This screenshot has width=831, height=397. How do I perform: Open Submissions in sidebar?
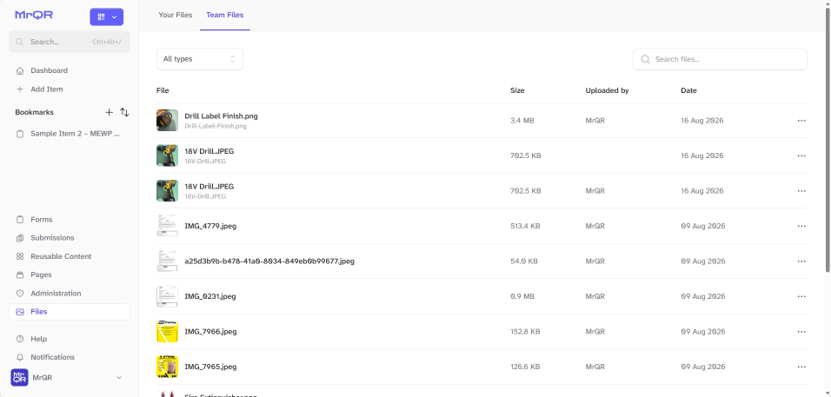(x=52, y=238)
